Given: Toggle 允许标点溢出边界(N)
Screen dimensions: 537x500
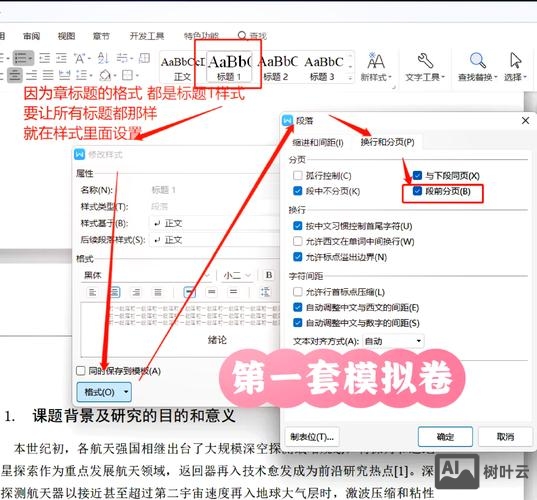Looking at the screenshot, I should tap(298, 257).
